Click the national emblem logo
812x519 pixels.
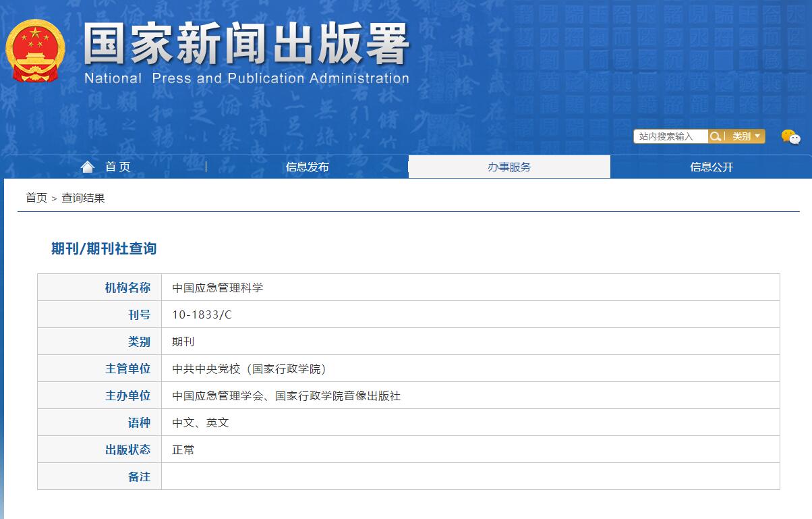(x=36, y=51)
